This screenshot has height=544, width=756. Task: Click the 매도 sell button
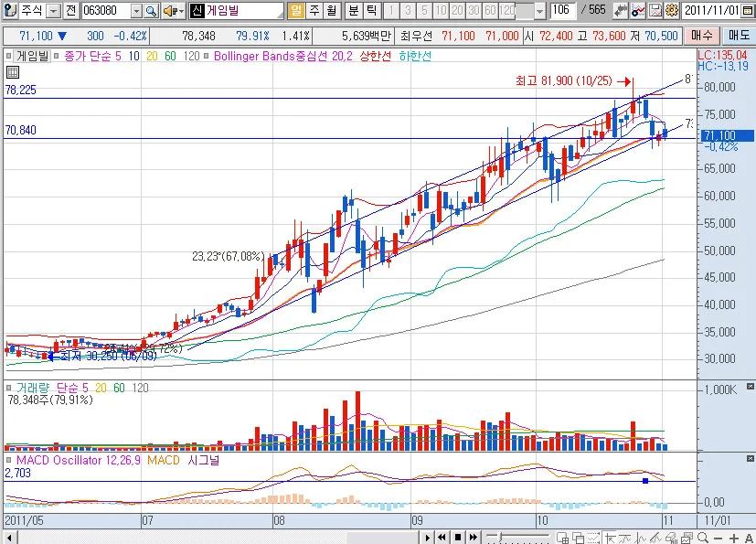(x=738, y=36)
